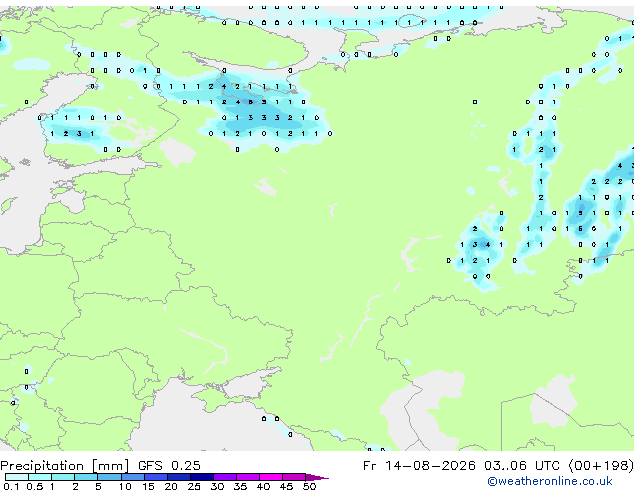Viewport: 634px width, 490px height.
Task: Click the 25–30 mm dark navy legend swatch
Action: [x=202, y=477]
